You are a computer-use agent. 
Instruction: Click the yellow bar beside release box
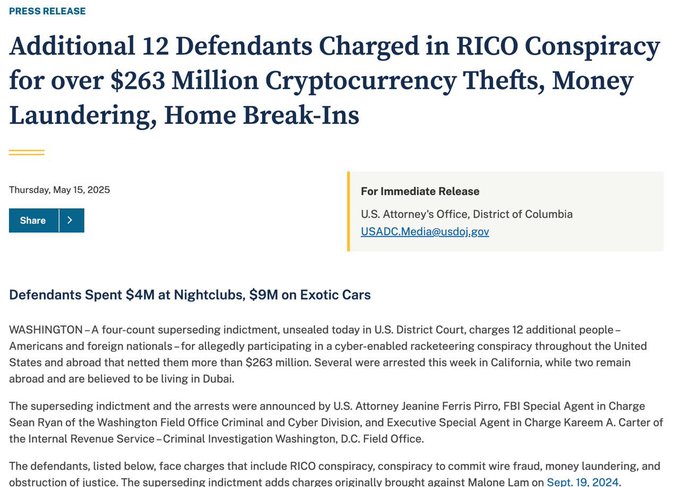348,211
